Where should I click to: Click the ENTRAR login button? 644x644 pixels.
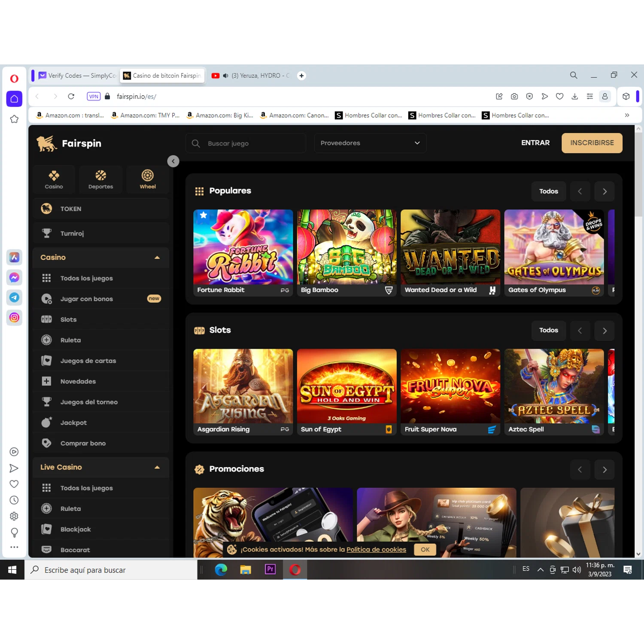point(535,143)
